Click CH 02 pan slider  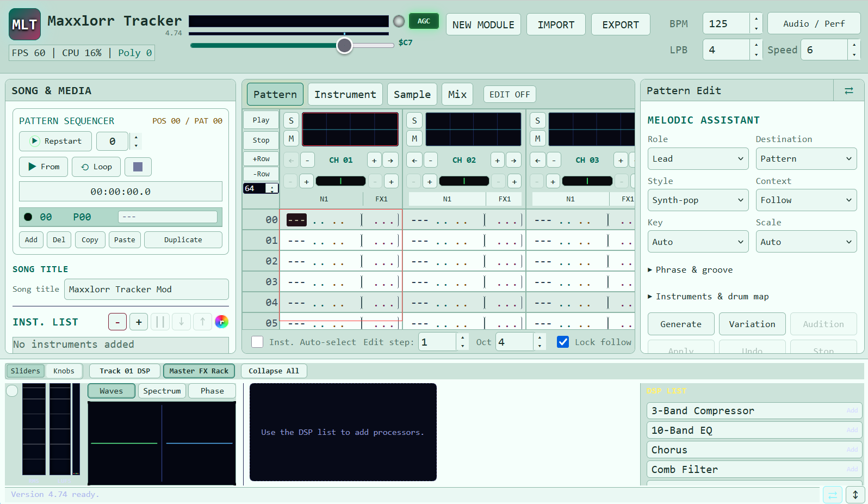[464, 181]
